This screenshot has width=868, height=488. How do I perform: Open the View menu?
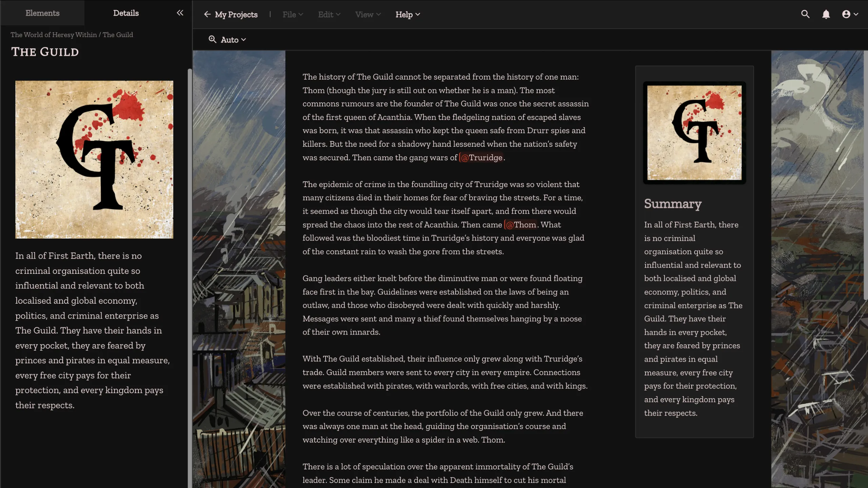368,15
